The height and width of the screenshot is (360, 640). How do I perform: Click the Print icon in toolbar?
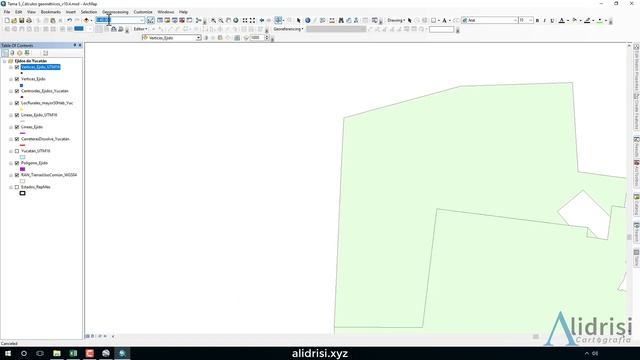coord(29,20)
